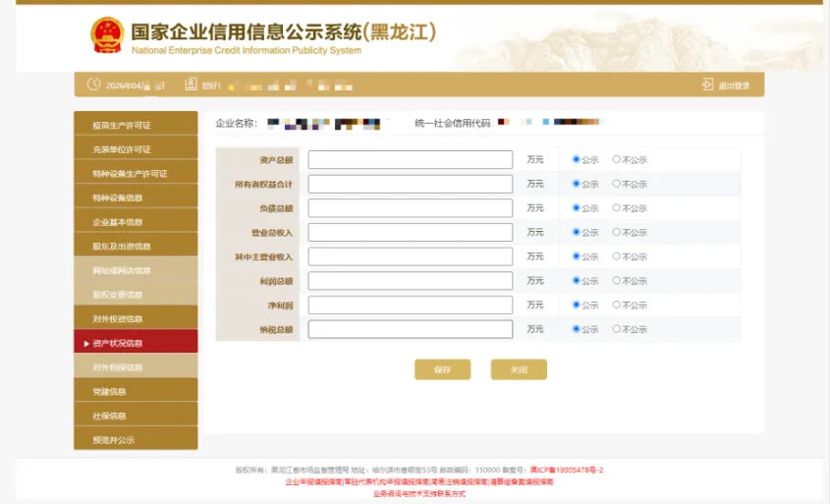The image size is (830, 504).
Task: Select 不公示 for 净利润
Action: coord(616,305)
